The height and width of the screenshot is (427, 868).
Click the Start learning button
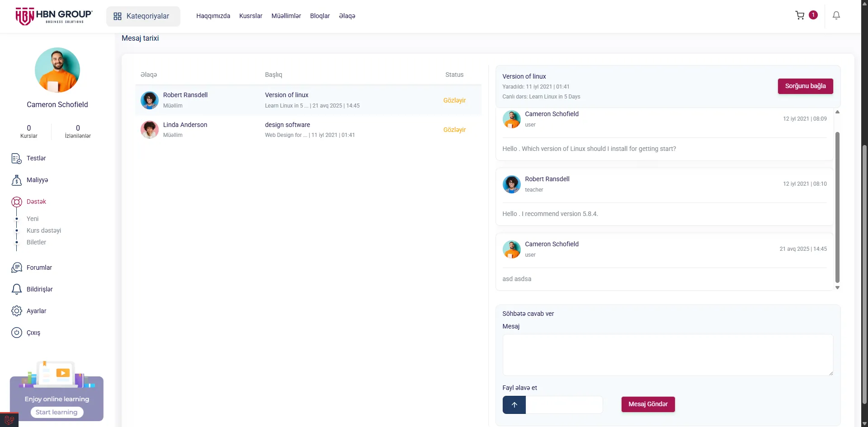[57, 412]
